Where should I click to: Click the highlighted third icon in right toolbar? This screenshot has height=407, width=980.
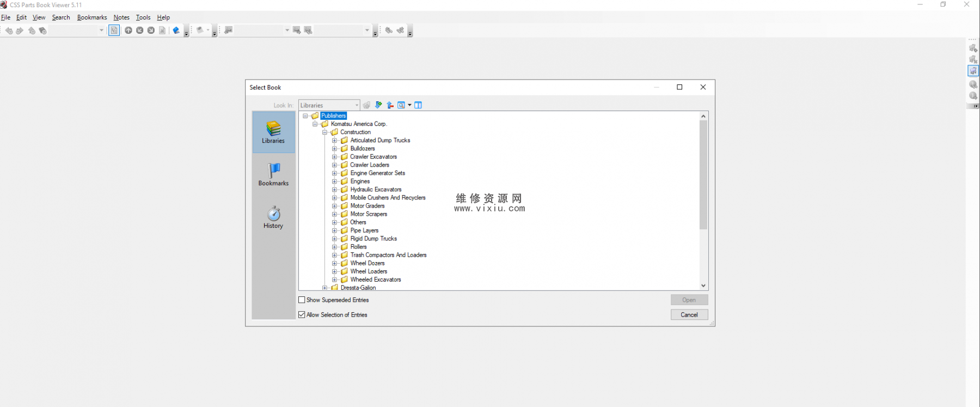coord(973,71)
